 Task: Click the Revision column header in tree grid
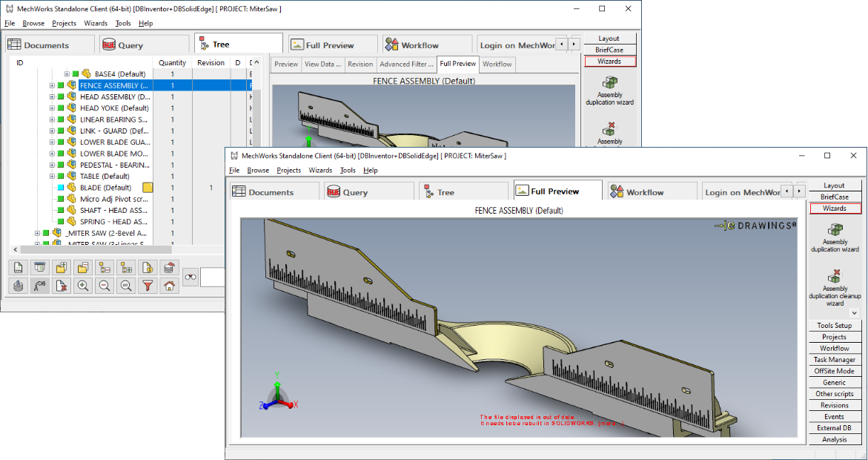[x=211, y=62]
